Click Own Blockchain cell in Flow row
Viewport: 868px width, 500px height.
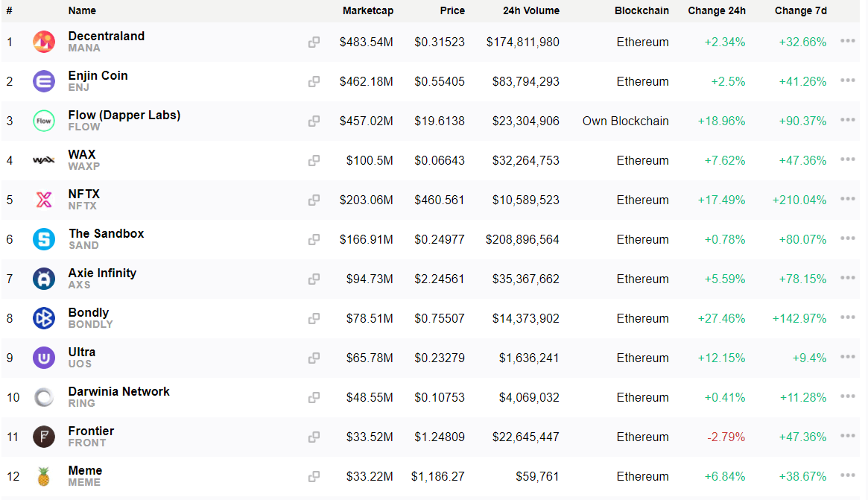point(625,121)
